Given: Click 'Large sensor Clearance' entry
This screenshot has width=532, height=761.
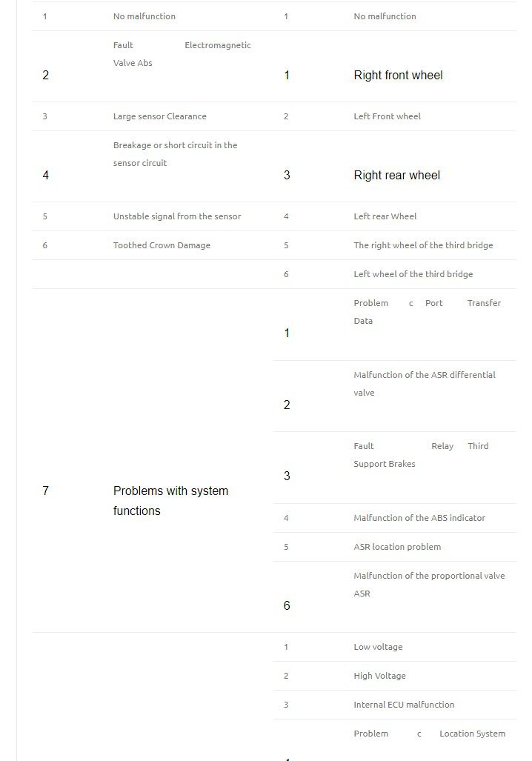Looking at the screenshot, I should coord(159,116).
